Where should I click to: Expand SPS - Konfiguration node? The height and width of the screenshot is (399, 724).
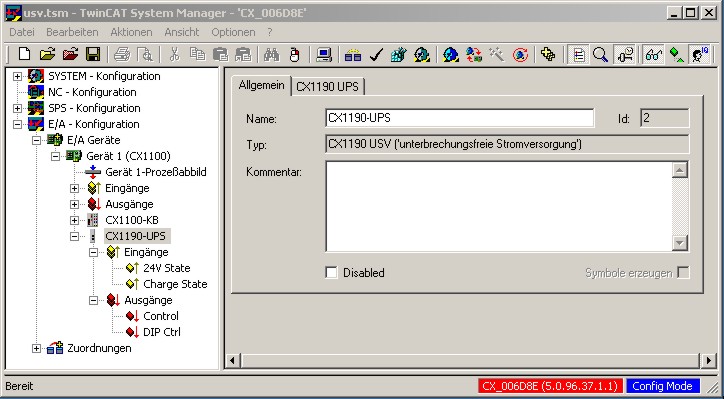(17, 109)
